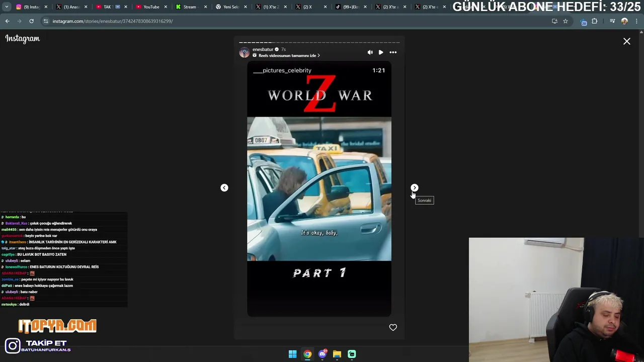The width and height of the screenshot is (644, 362).
Task: Close the story viewer with the X
Action: [x=627, y=41]
